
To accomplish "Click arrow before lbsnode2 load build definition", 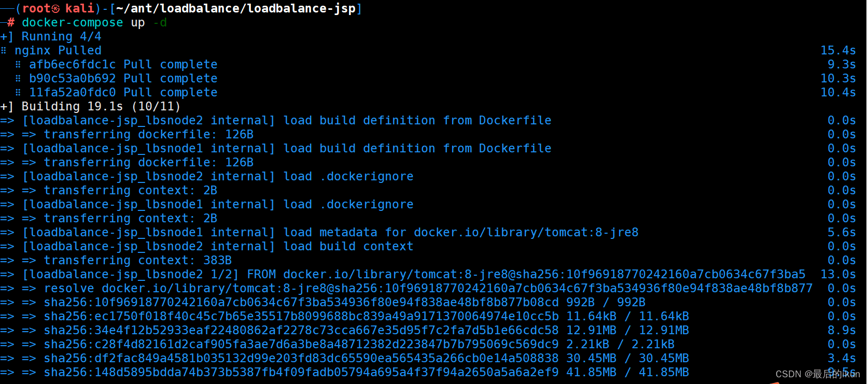I will 7,120.
